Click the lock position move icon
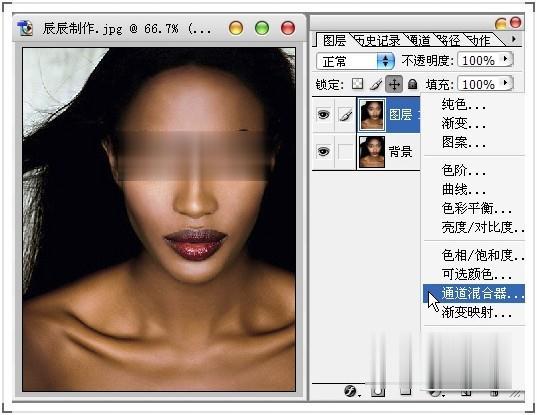Viewport: 537px width, 415px height. [394, 84]
